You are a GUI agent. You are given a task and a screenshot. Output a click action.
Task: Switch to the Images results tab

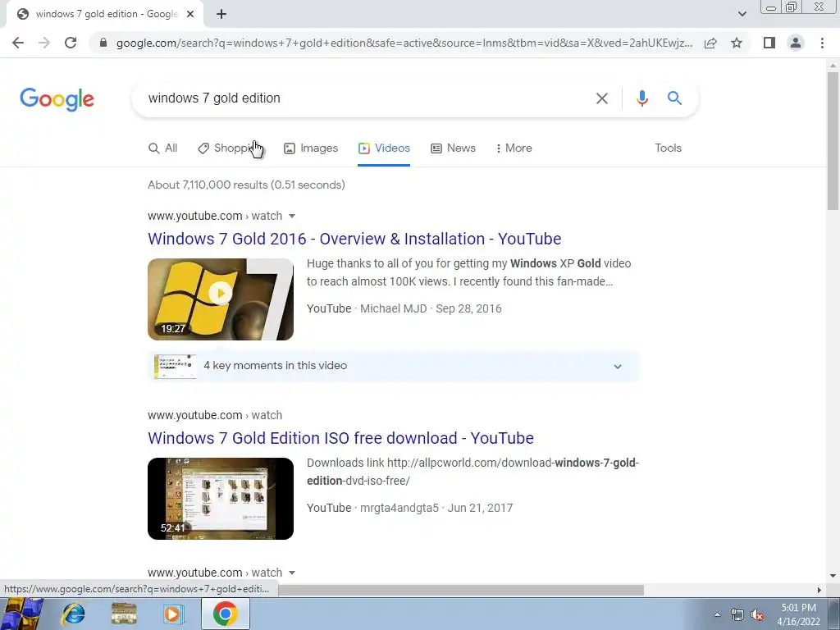311,148
